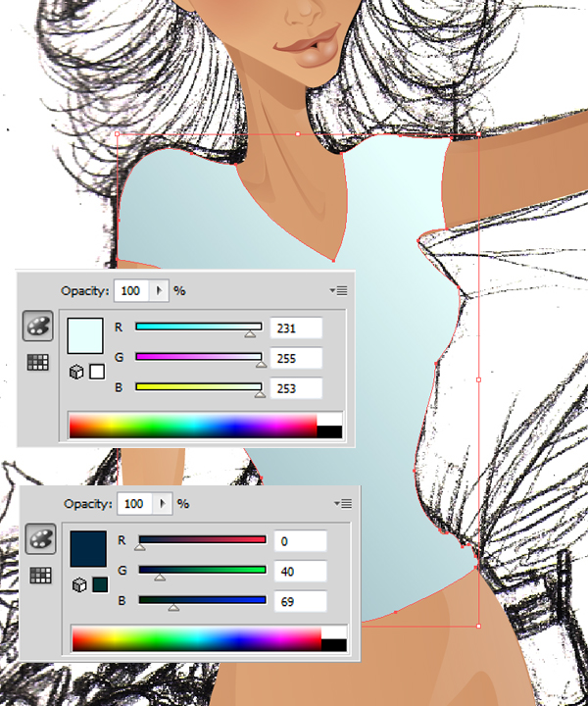Select black chip in lower spectrum bar
This screenshot has width=588, height=706.
334,645
